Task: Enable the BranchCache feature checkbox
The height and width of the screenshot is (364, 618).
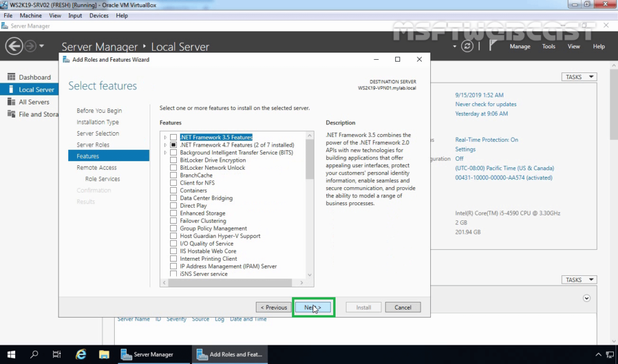Action: (173, 175)
